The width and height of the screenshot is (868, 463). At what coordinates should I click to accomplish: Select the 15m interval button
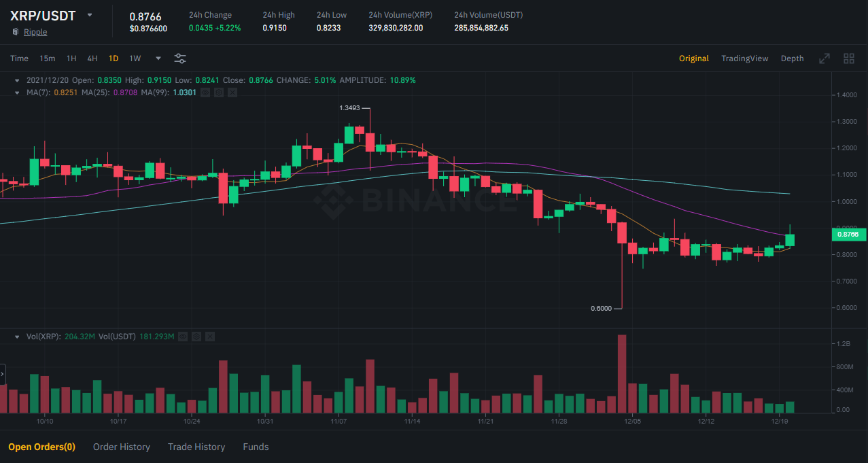(47, 58)
